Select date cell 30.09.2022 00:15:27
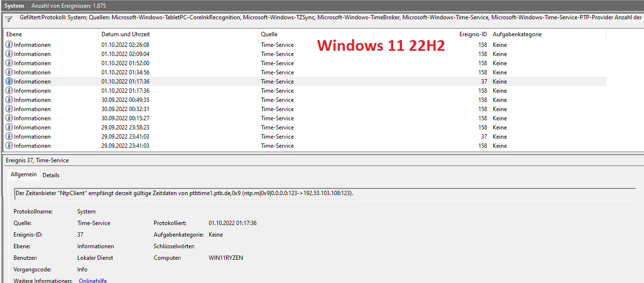Viewport: 644px width, 283px height. [125, 118]
